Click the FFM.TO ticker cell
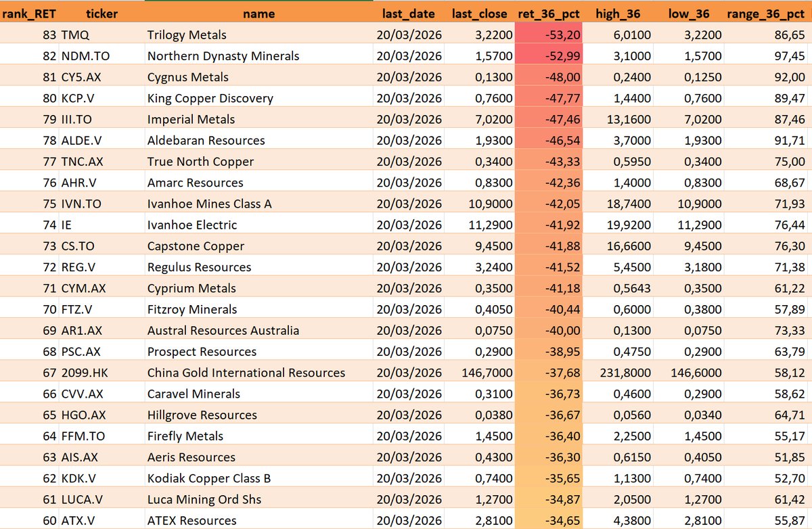The width and height of the screenshot is (812, 529). click(101, 436)
